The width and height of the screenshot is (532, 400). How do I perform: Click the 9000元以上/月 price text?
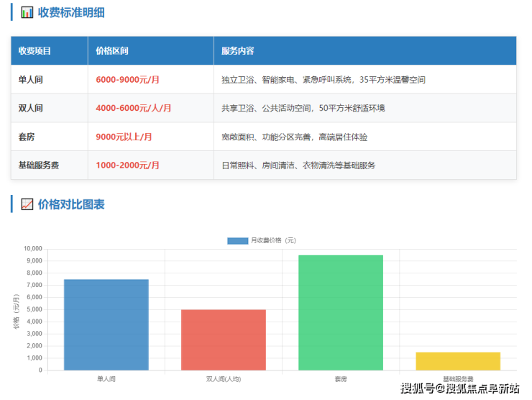coord(124,137)
